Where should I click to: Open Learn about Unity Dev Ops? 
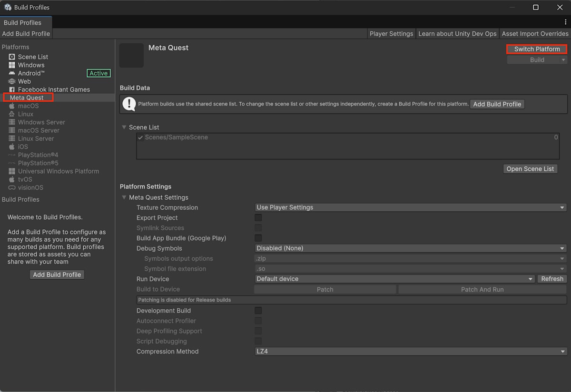[x=458, y=34]
